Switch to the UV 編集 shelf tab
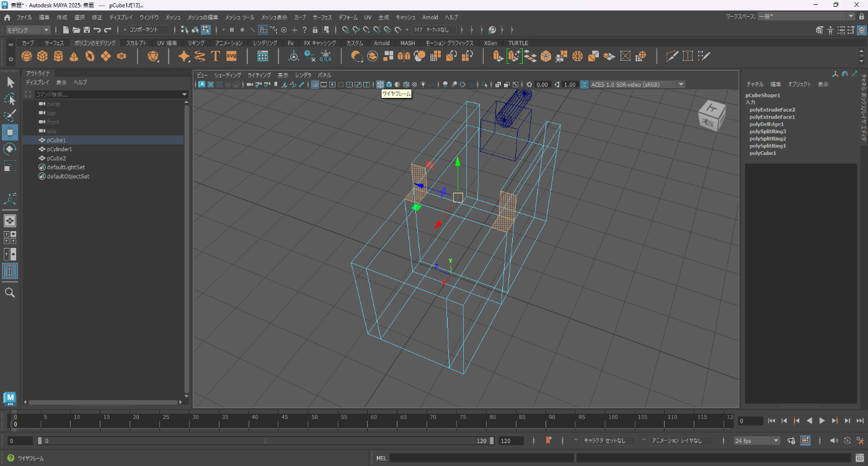The image size is (868, 466). pos(167,43)
